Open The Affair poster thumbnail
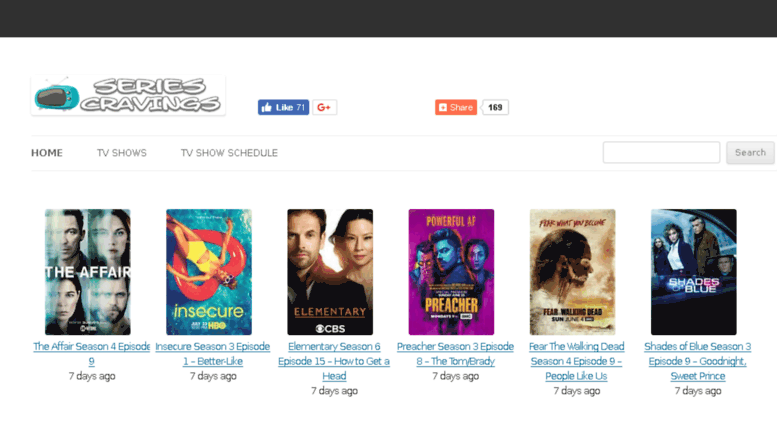 [x=88, y=272]
